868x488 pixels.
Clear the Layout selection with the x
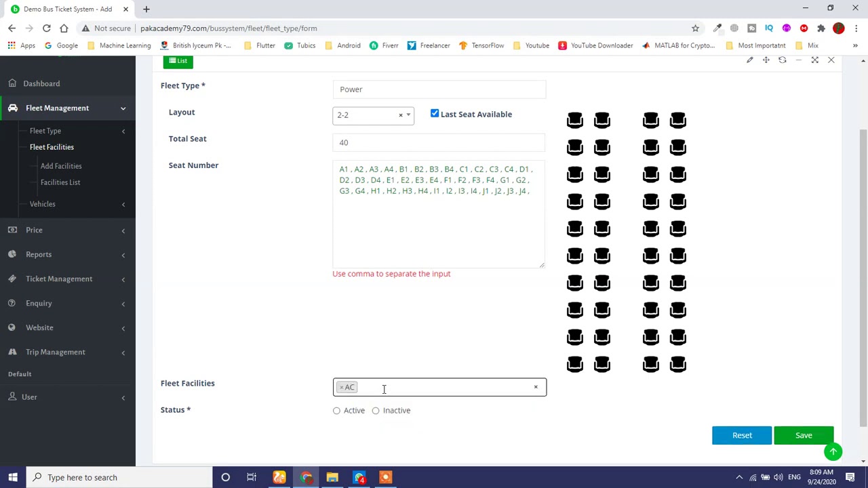(x=400, y=115)
